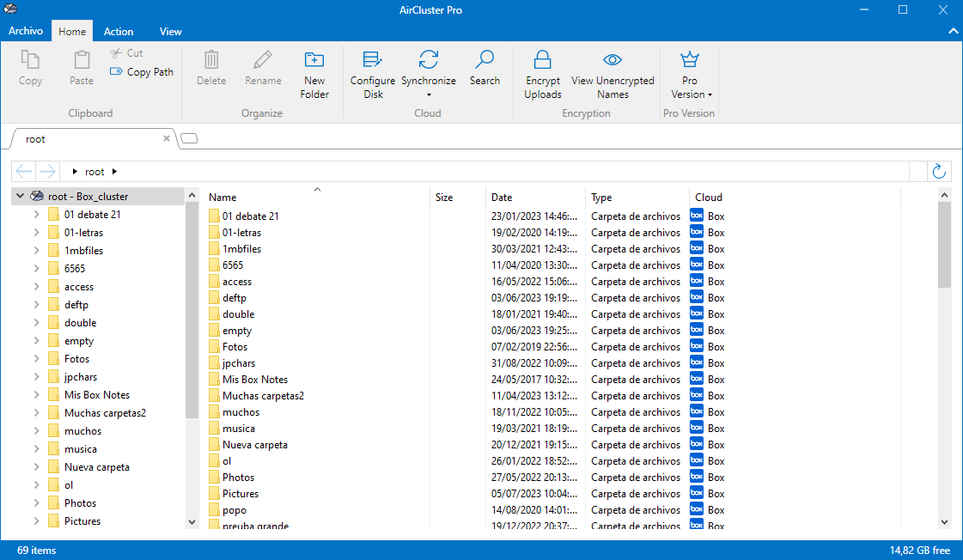This screenshot has width=963, height=560.
Task: Click the Name column header
Action: coord(222,198)
